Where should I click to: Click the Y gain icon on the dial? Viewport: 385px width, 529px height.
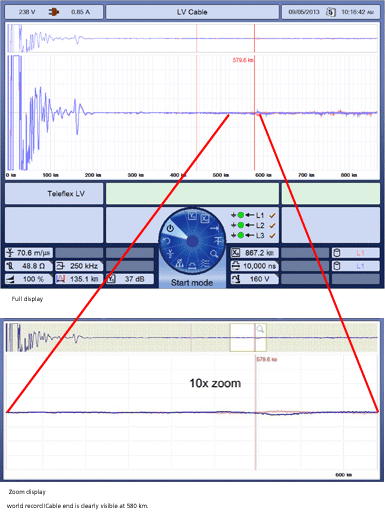[192, 215]
